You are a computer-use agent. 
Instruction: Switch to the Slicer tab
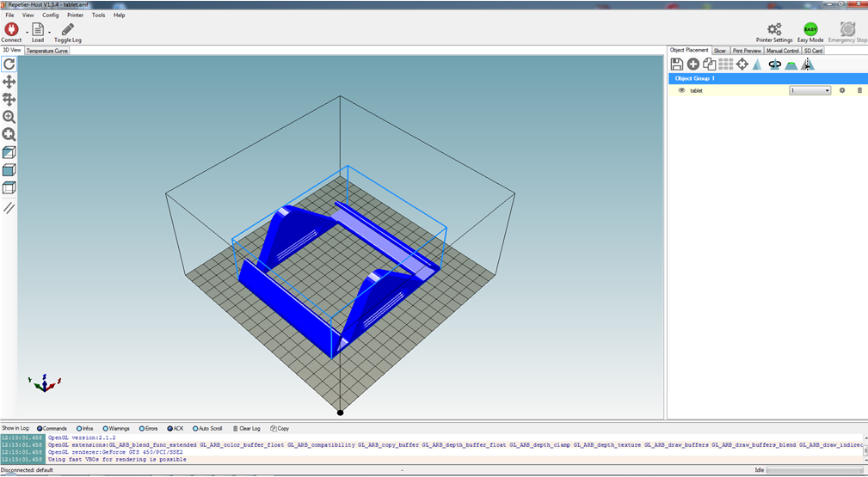[720, 51]
